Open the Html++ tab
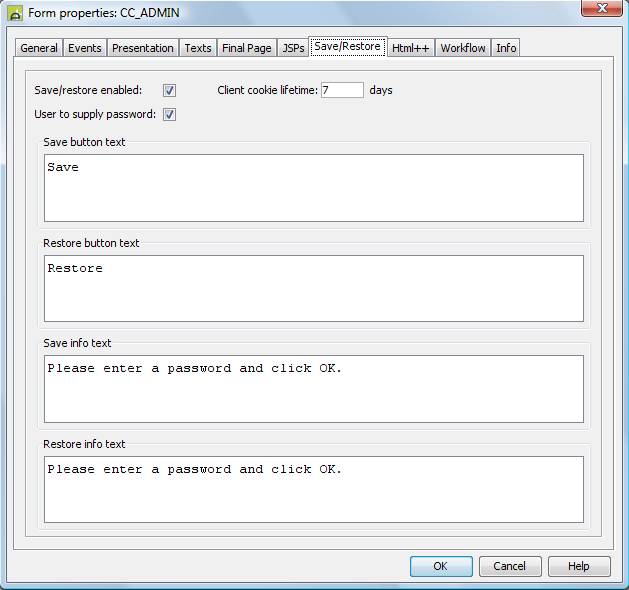The height and width of the screenshot is (590, 629). pyautogui.click(x=410, y=48)
